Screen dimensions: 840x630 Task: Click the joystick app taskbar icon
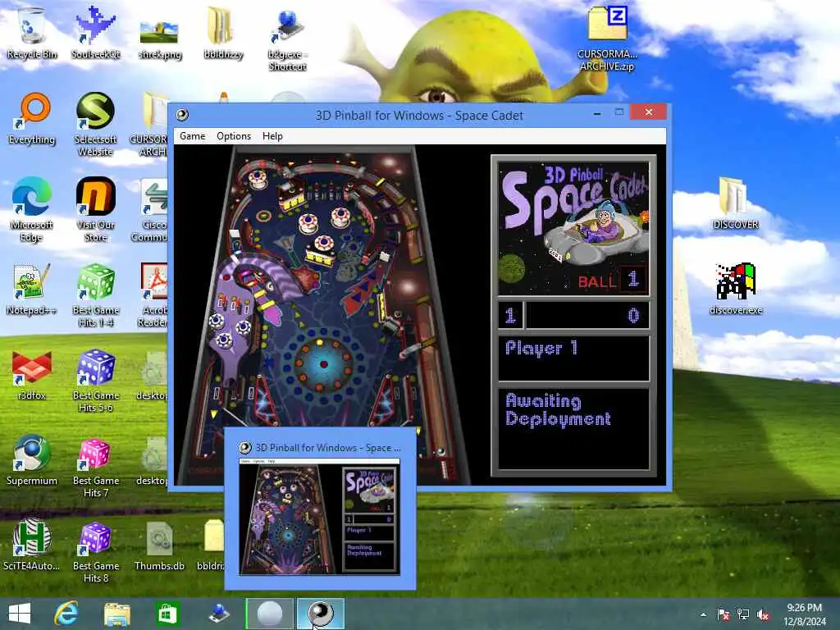(218, 614)
